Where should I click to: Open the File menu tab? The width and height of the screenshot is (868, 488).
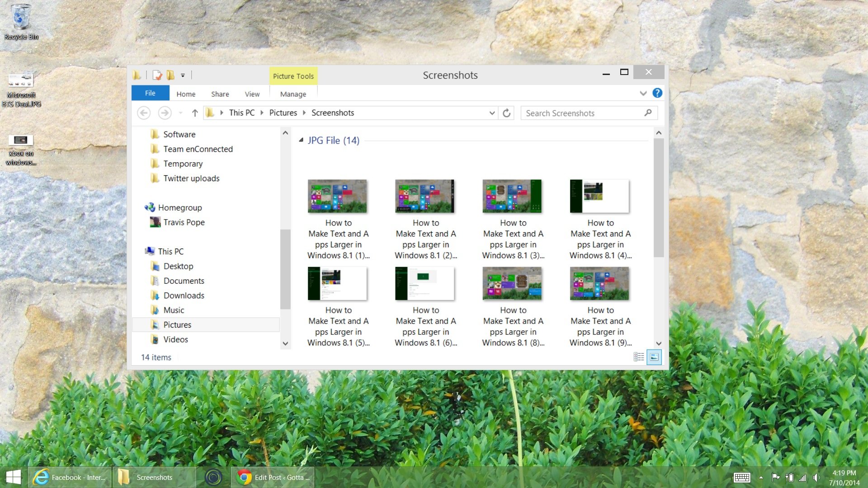[x=150, y=93]
